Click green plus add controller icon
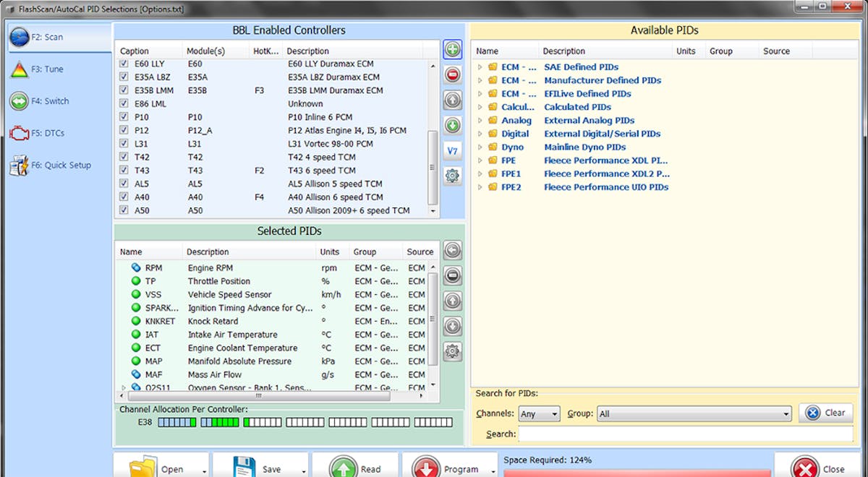 coord(453,50)
